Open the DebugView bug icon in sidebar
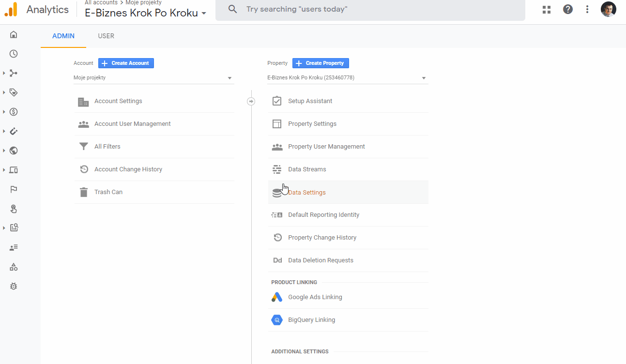626x364 pixels. (x=14, y=286)
